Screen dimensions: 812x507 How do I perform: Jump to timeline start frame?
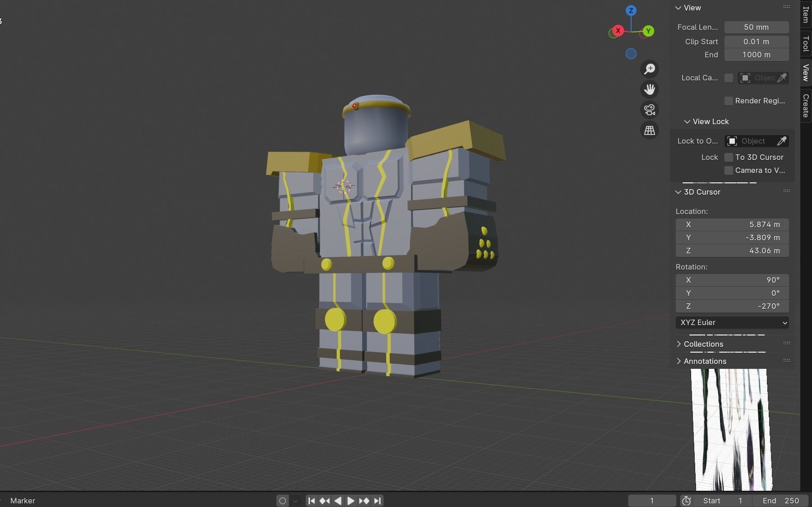311,501
